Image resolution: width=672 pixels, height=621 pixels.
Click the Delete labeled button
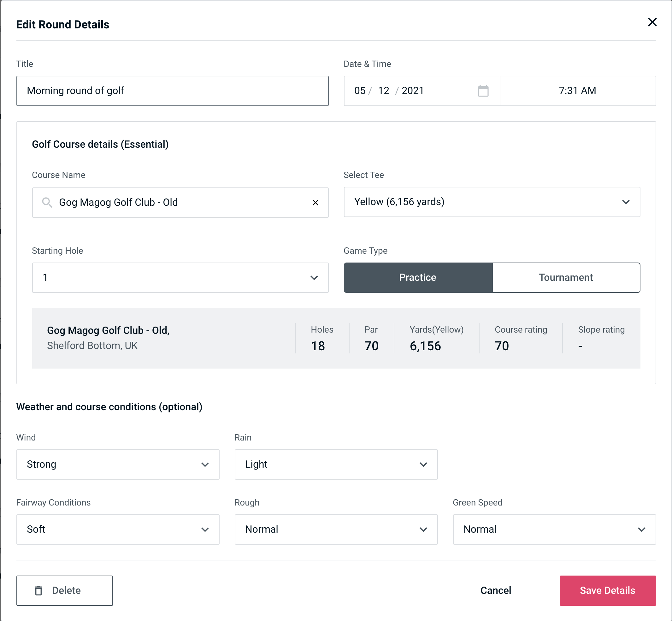65,590
